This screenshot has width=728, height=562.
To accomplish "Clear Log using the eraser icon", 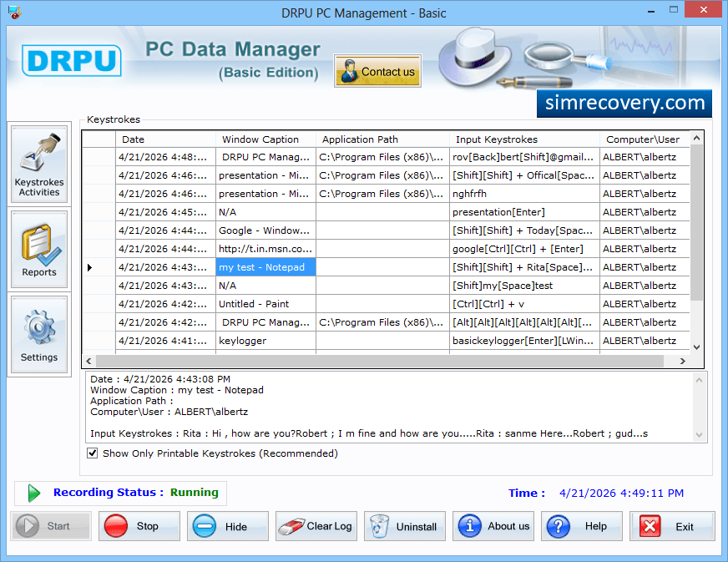I will [x=316, y=526].
